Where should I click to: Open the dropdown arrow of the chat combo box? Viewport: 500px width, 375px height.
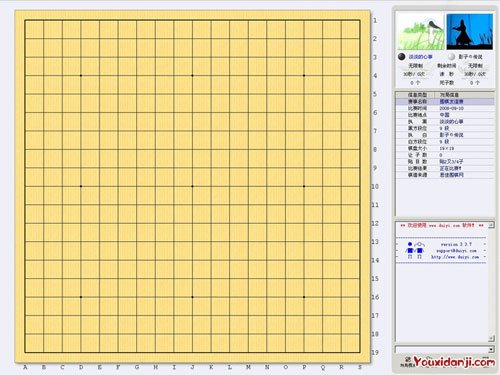point(491,349)
